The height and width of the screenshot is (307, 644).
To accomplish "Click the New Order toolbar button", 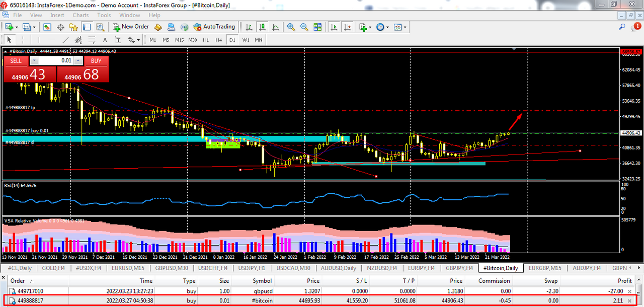I will coord(130,27).
